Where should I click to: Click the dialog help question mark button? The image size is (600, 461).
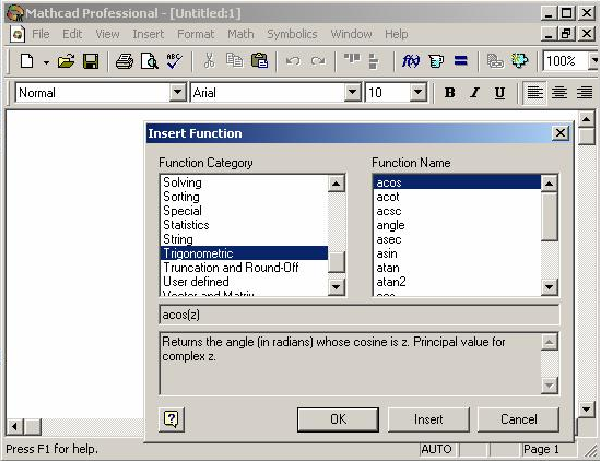(x=171, y=419)
